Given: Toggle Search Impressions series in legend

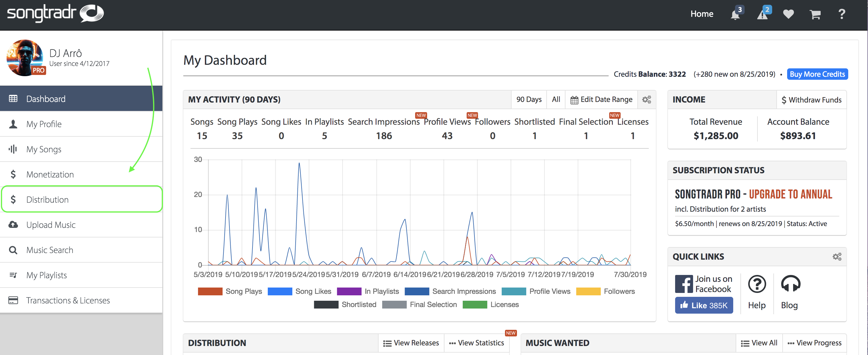Looking at the screenshot, I should tap(450, 291).
